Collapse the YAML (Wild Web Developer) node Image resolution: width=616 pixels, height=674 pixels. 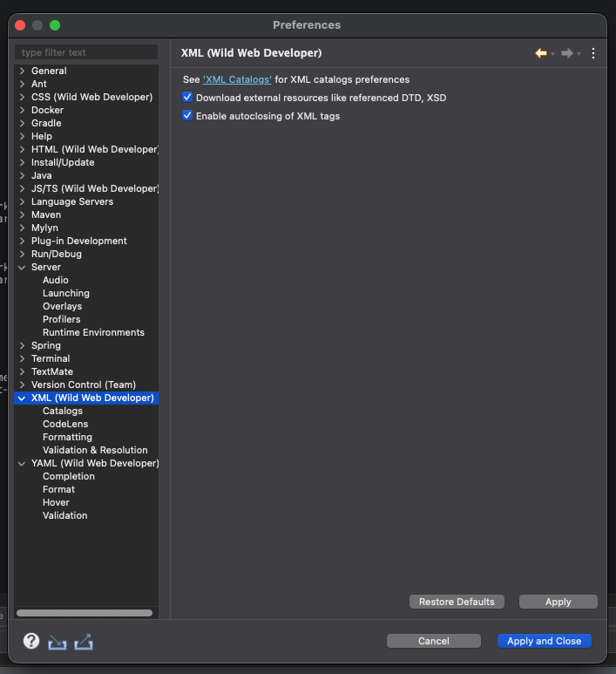click(22, 464)
